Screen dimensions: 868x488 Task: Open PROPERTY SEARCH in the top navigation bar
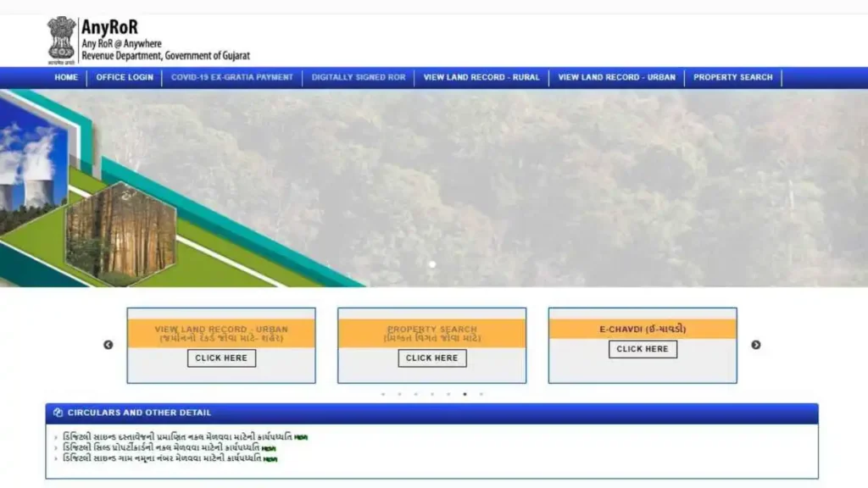[x=733, y=77]
